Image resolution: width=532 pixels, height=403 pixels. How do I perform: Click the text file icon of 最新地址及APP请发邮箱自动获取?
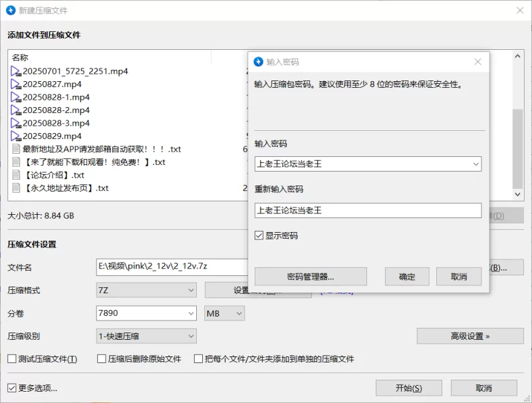pos(16,149)
